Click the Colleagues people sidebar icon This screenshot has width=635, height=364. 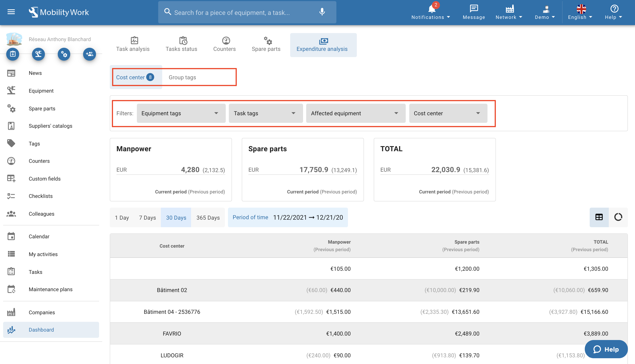coord(11,214)
